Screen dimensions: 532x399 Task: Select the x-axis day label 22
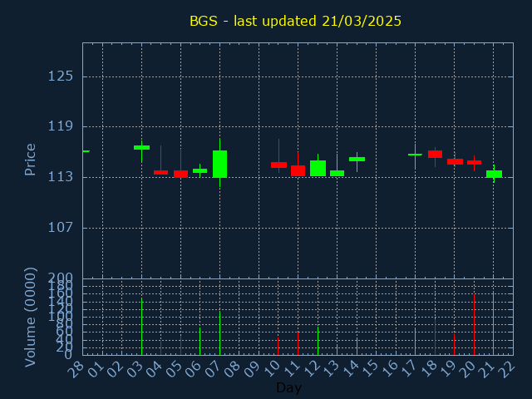click(506, 369)
